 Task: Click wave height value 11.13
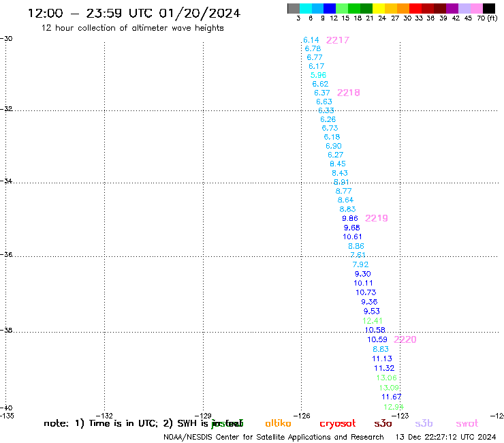(x=382, y=358)
